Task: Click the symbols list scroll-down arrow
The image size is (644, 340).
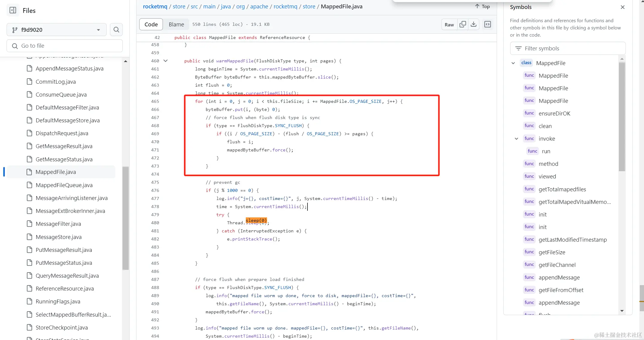Action: (x=622, y=311)
